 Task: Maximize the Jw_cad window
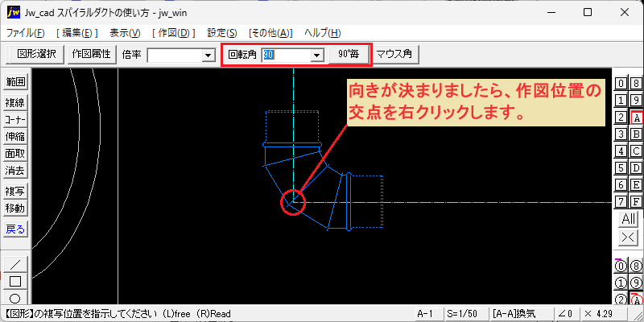(588, 13)
